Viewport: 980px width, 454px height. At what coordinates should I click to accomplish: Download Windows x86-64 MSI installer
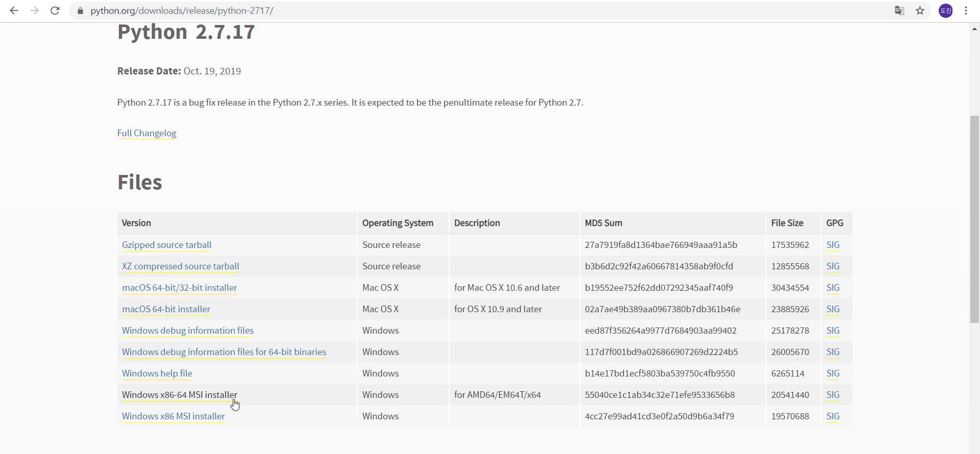[180, 395]
